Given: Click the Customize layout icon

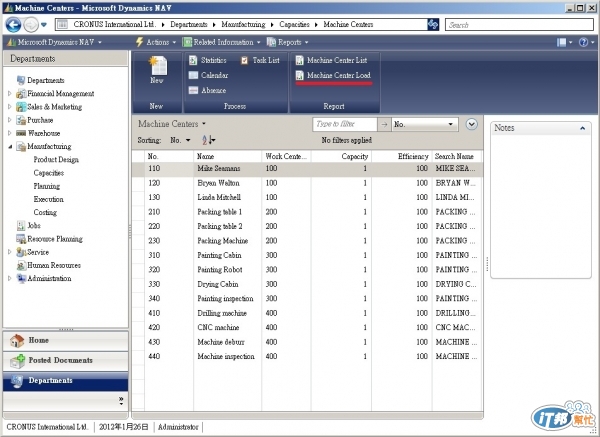Looking at the screenshot, I should 564,42.
